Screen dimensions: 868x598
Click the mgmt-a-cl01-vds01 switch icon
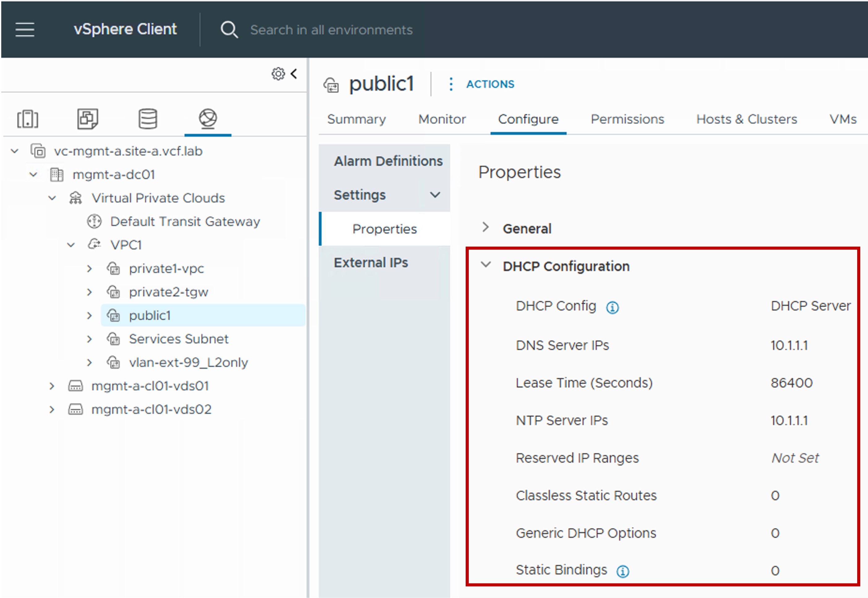[x=75, y=386]
